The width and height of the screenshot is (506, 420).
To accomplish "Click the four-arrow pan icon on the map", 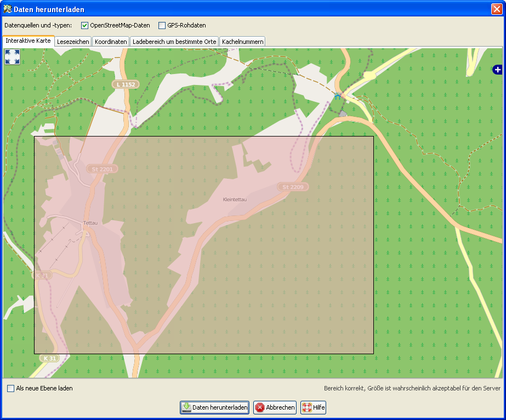I will point(12,56).
